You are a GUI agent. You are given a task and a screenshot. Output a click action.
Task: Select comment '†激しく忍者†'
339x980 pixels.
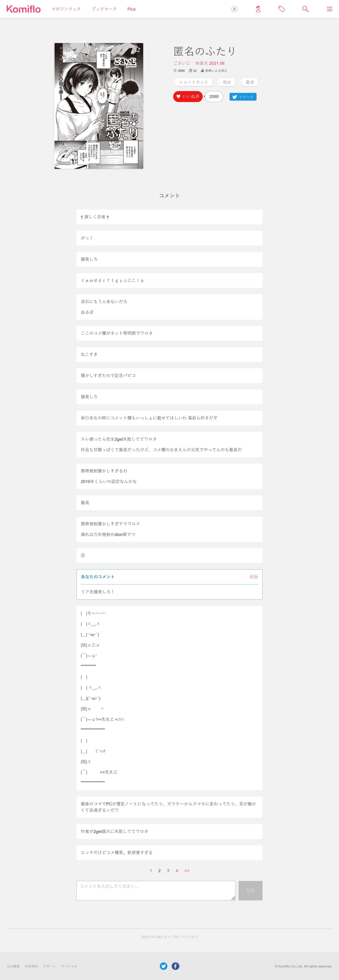pyautogui.click(x=169, y=217)
